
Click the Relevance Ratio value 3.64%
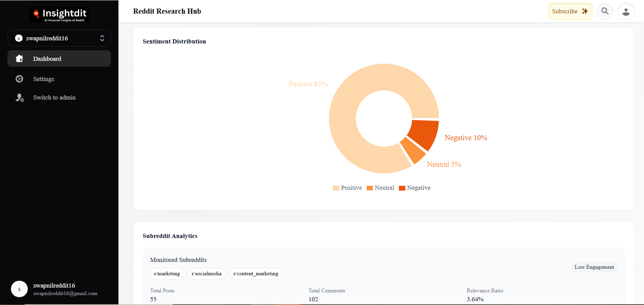coord(475,299)
